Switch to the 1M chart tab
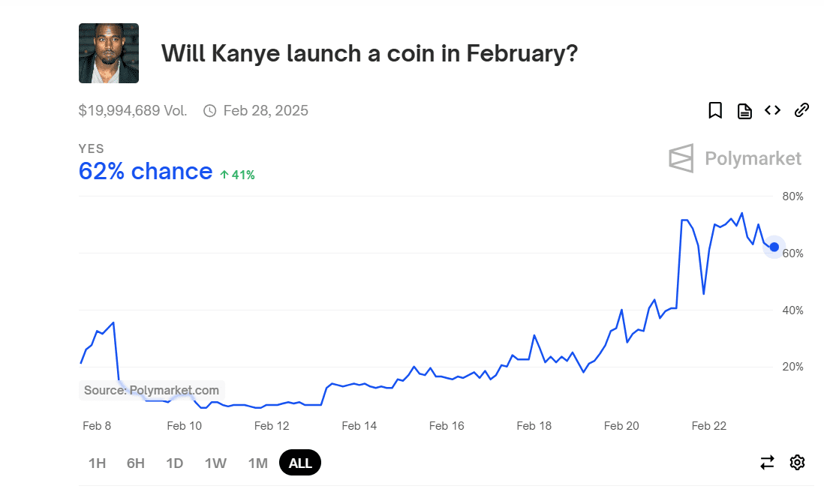Image resolution: width=824 pixels, height=504 pixels. [x=257, y=463]
